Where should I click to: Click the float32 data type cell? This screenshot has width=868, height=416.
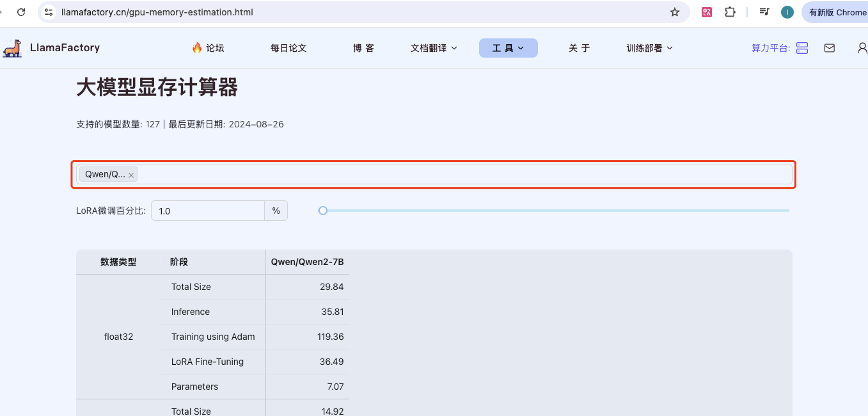coord(118,337)
